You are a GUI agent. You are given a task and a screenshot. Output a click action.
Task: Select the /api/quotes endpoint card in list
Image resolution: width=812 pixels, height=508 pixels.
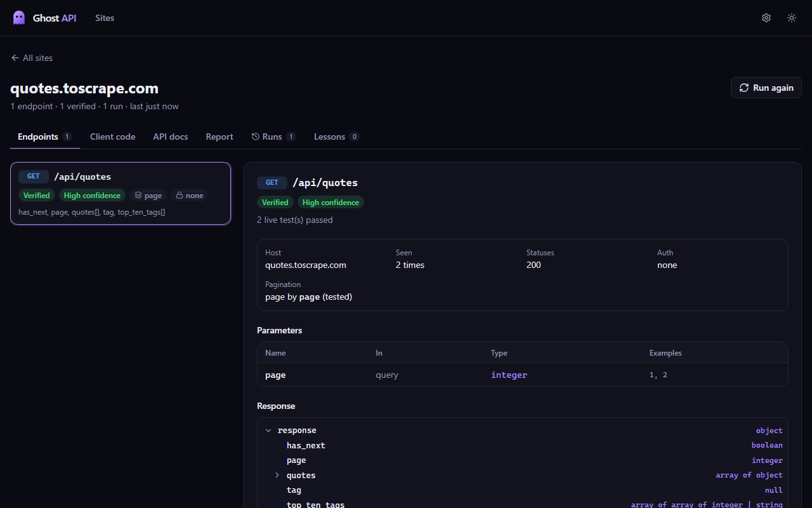tap(121, 193)
